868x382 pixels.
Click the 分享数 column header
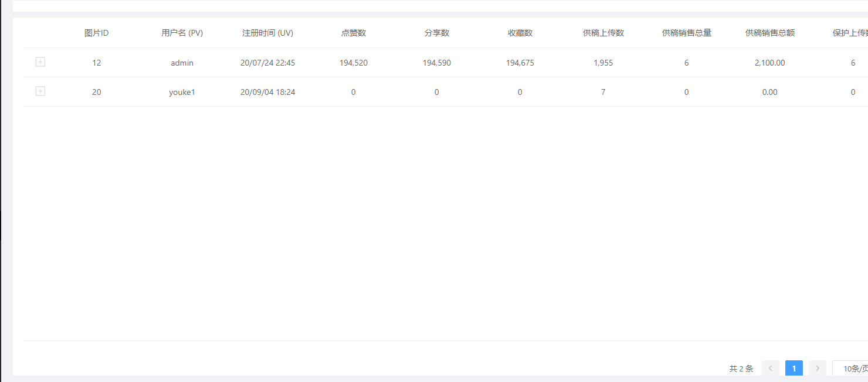(436, 33)
